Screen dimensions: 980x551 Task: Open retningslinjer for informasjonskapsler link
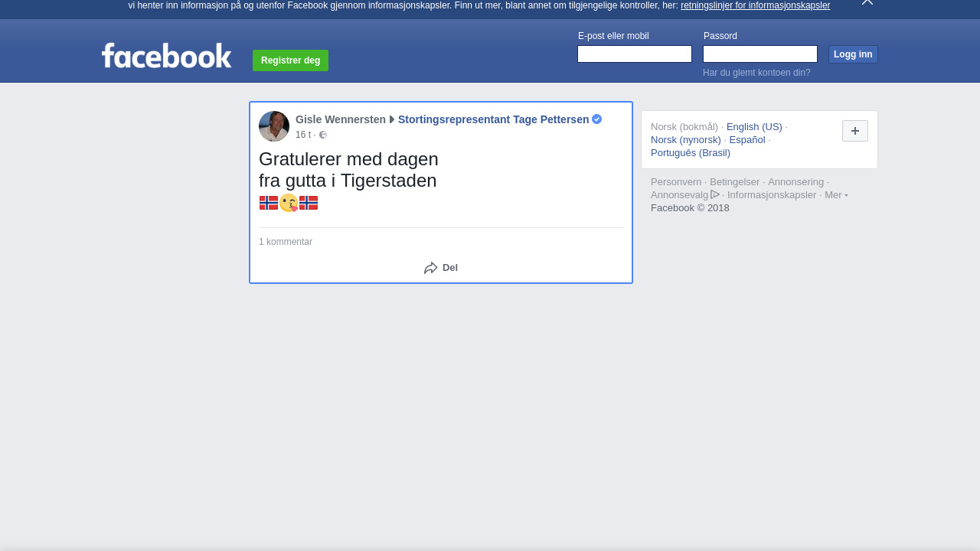point(755,5)
